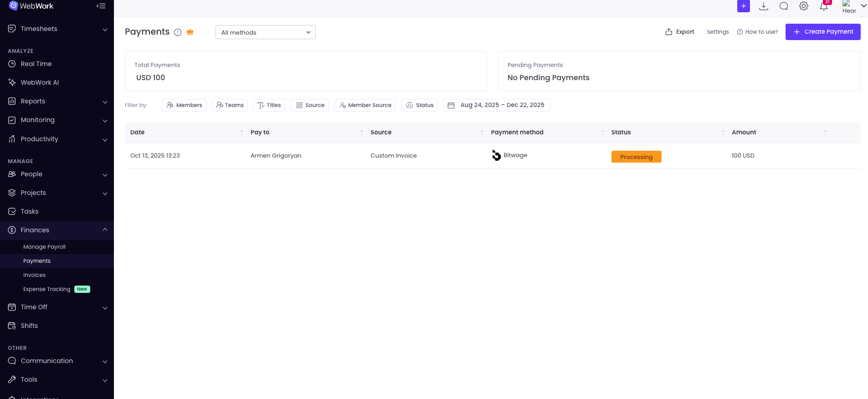Open the chat bubble icon in header

[x=784, y=6]
